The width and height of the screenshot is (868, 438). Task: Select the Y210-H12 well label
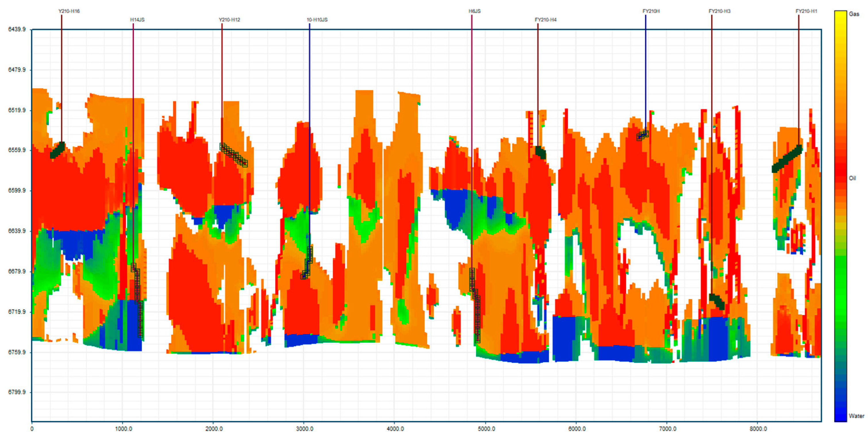coord(229,20)
